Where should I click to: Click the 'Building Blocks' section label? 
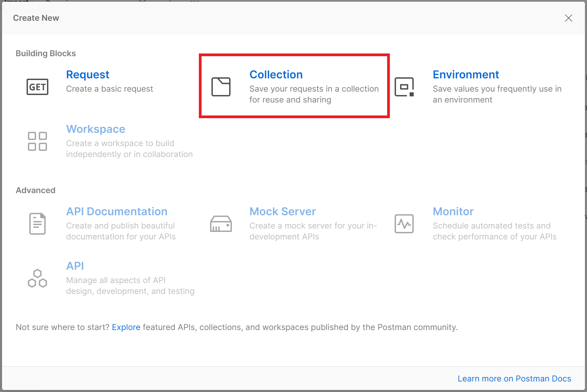point(46,53)
